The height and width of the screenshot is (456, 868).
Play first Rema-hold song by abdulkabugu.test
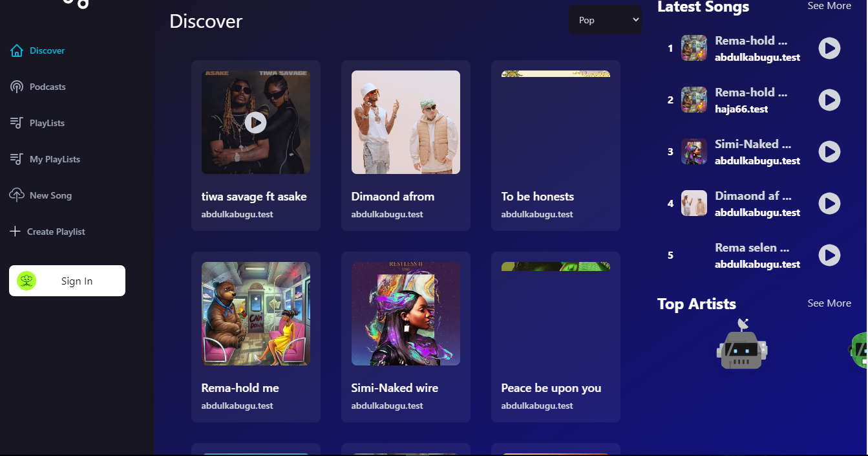[829, 49]
